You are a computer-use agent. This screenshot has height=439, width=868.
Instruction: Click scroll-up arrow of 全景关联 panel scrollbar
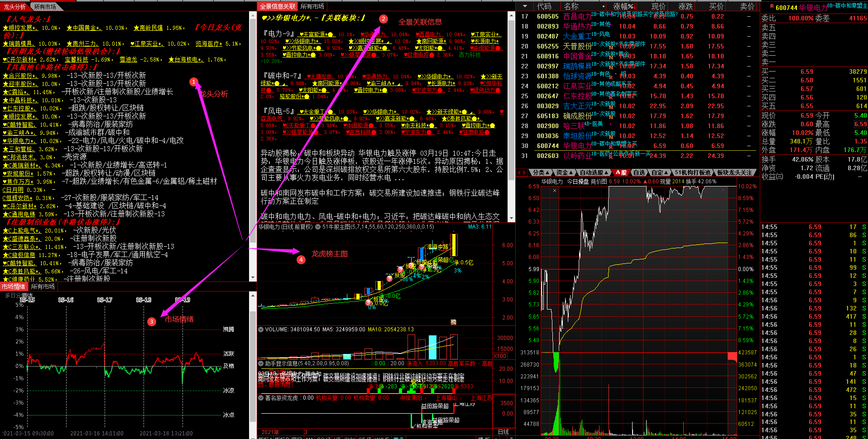point(512,16)
